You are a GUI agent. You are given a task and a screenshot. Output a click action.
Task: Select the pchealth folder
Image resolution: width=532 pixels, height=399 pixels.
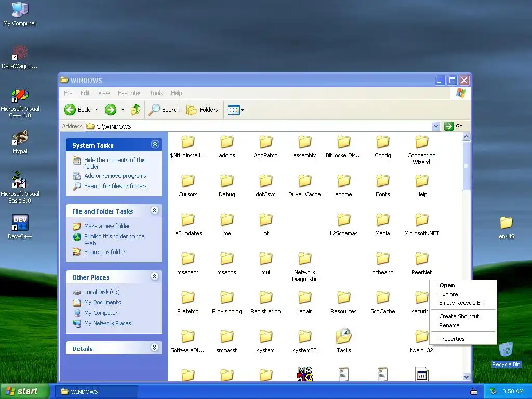tap(383, 263)
